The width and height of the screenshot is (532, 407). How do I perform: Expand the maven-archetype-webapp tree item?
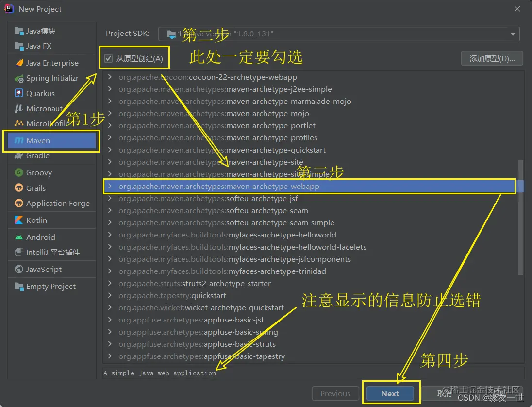[110, 186]
